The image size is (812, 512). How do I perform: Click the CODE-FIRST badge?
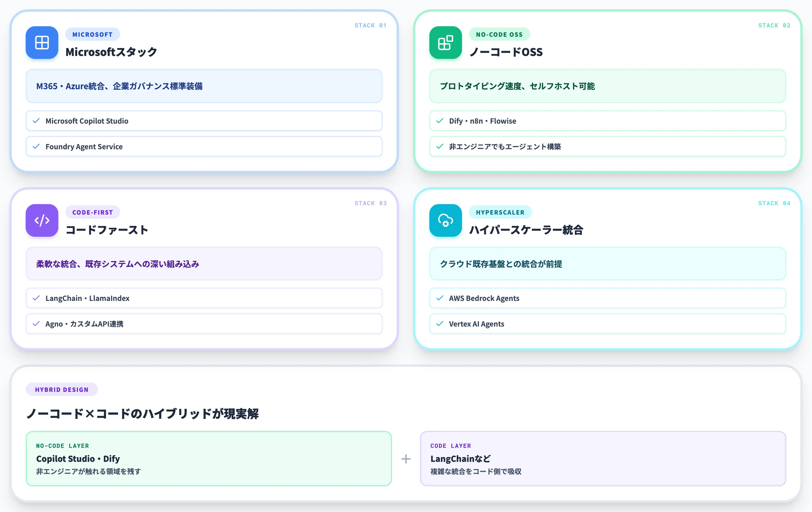click(93, 212)
